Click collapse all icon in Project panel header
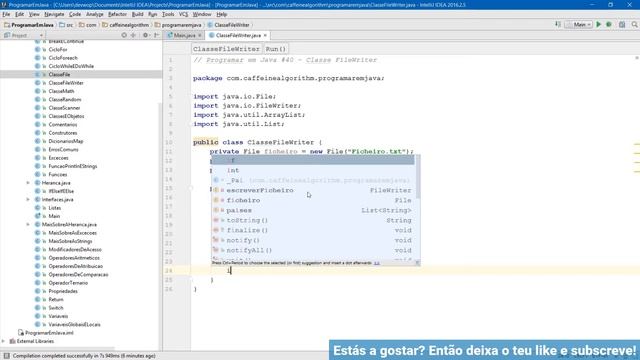Image resolution: width=640 pixels, height=360 pixels. [x=133, y=36]
